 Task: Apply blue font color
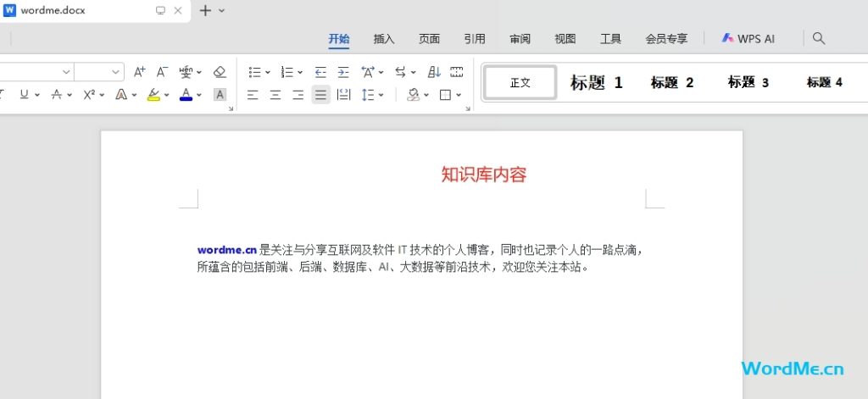186,95
